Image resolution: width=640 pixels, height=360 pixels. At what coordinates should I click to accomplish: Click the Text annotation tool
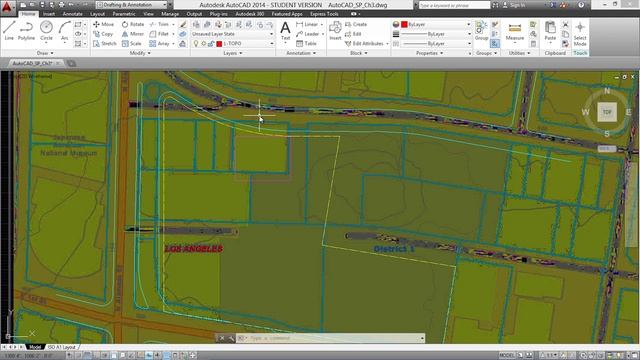coord(285,31)
